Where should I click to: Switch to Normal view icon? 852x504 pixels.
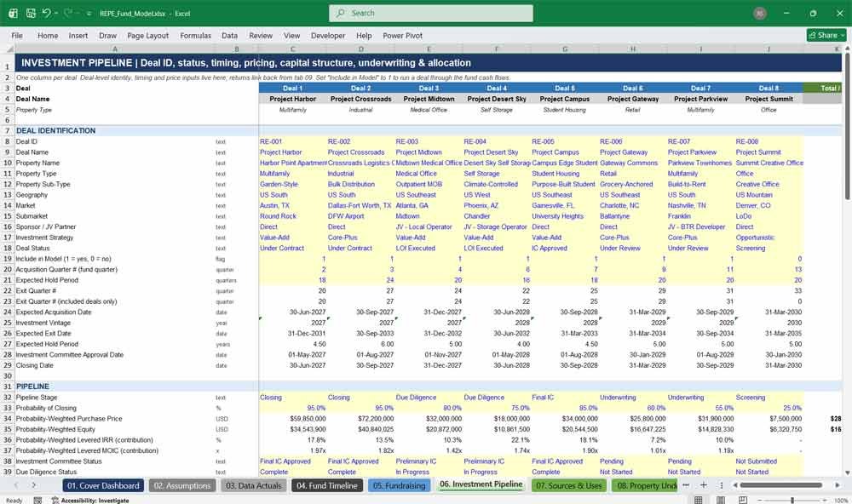pos(699,500)
